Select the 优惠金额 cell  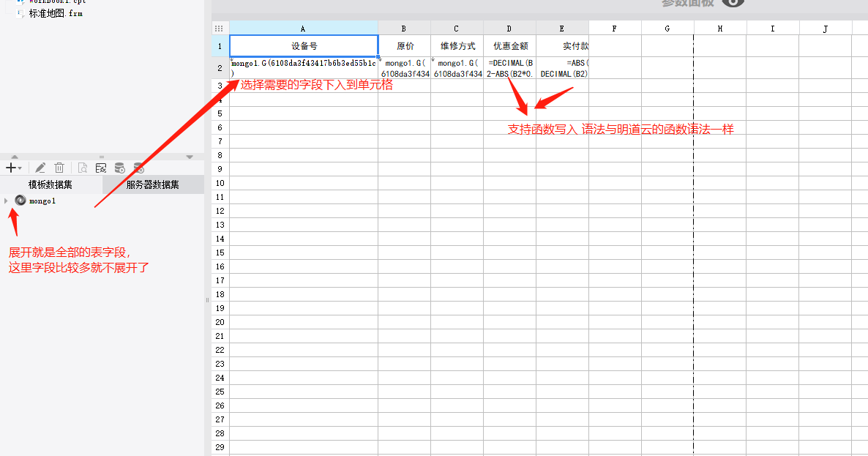click(510, 46)
